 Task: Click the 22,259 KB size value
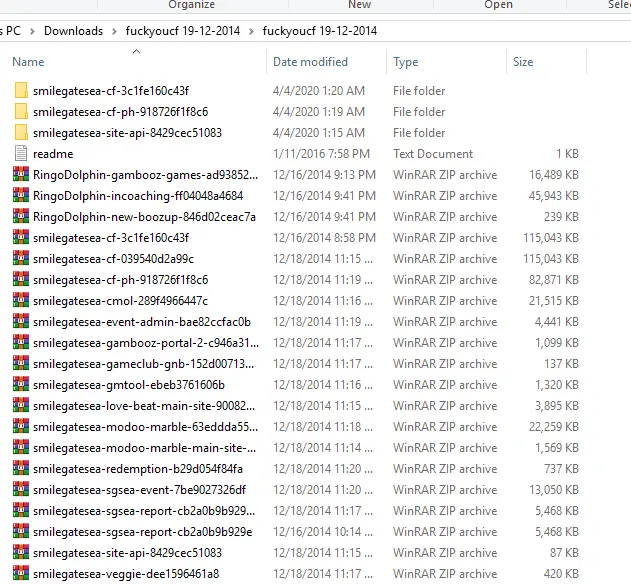[x=554, y=426]
